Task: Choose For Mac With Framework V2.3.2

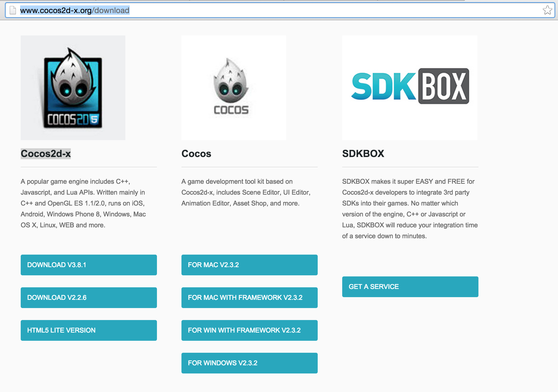Action: (250, 298)
